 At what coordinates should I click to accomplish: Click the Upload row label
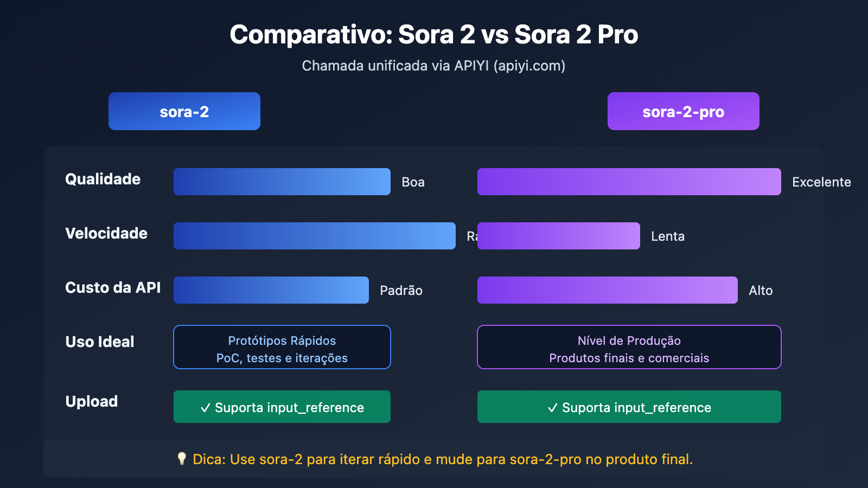(x=92, y=401)
